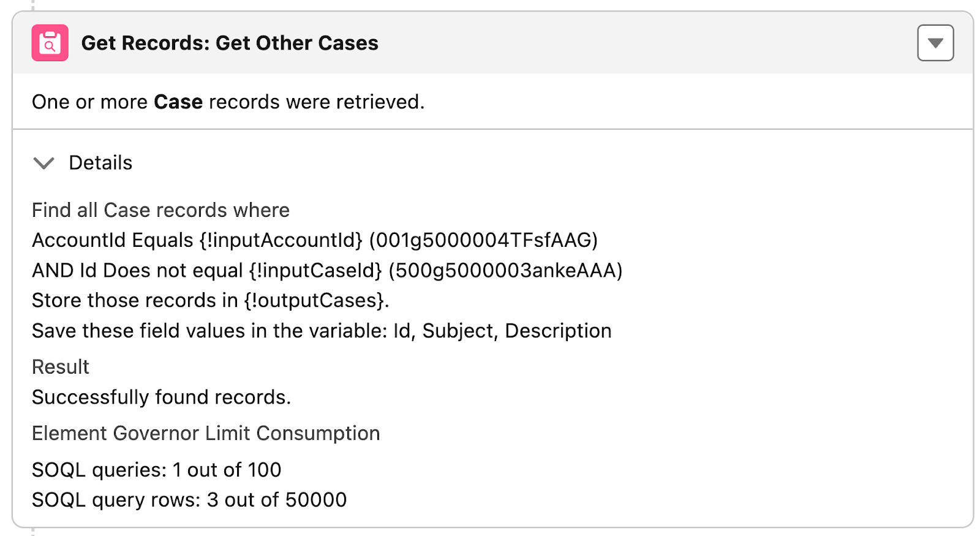980x536 pixels.
Task: Click the {!outputCases} variable text
Action: tap(314, 300)
